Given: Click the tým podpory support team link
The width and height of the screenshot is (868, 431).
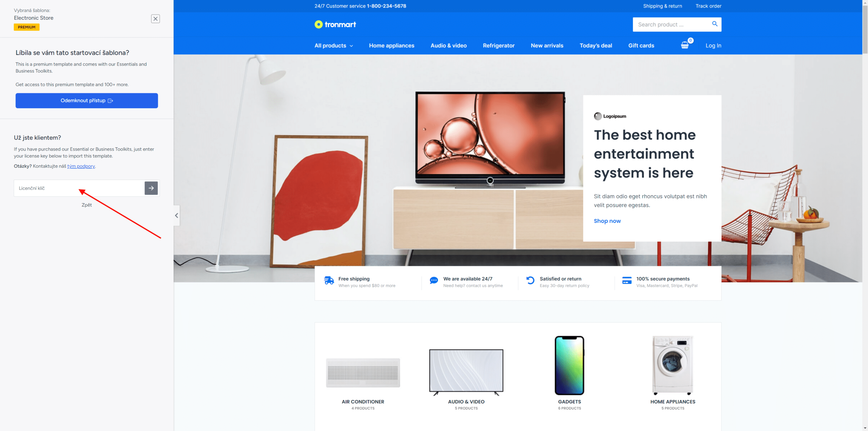Looking at the screenshot, I should click(x=80, y=165).
